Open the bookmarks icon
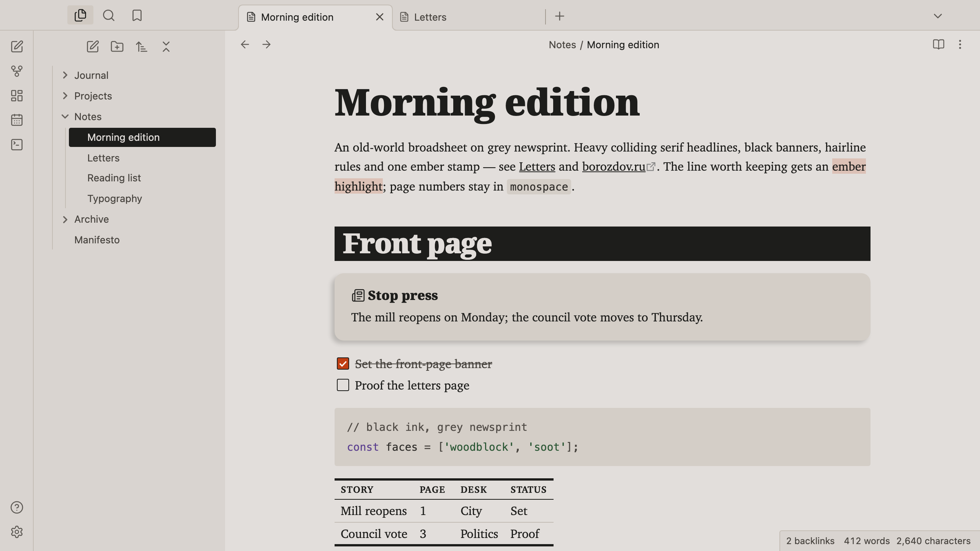 pyautogui.click(x=137, y=15)
